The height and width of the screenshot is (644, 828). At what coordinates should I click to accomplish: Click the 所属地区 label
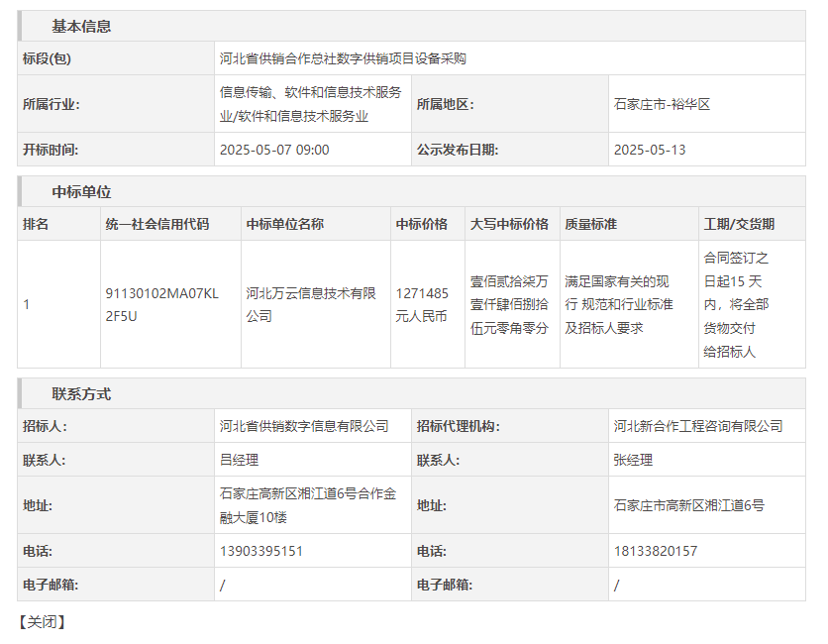(x=445, y=104)
